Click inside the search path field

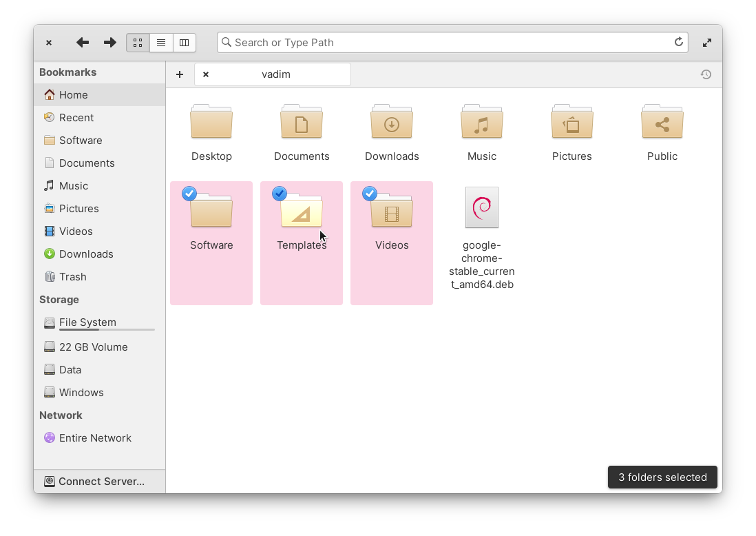point(451,42)
